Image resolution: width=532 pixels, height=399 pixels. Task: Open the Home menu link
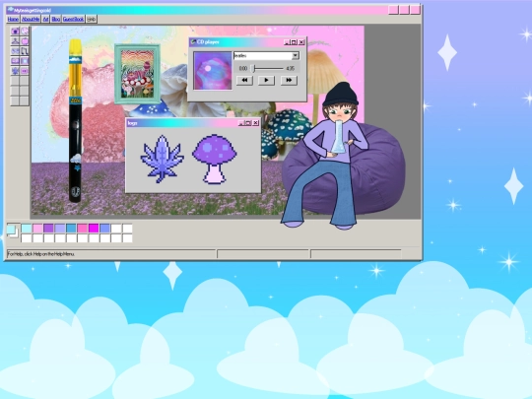[13, 19]
